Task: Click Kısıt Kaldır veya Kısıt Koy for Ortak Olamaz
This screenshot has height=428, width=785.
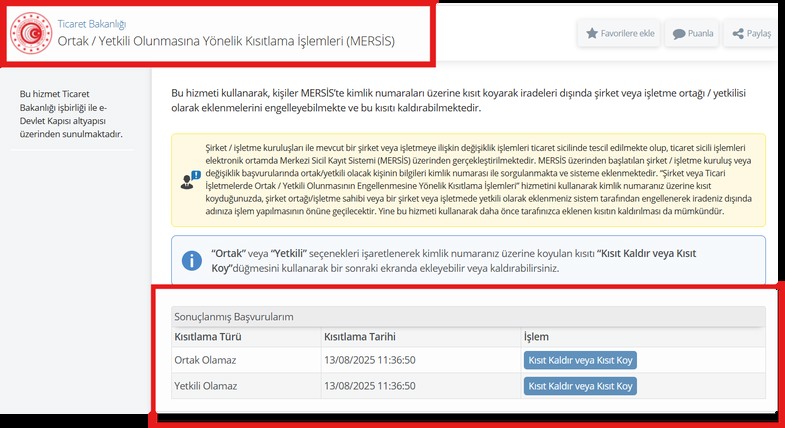Action: [x=580, y=360]
